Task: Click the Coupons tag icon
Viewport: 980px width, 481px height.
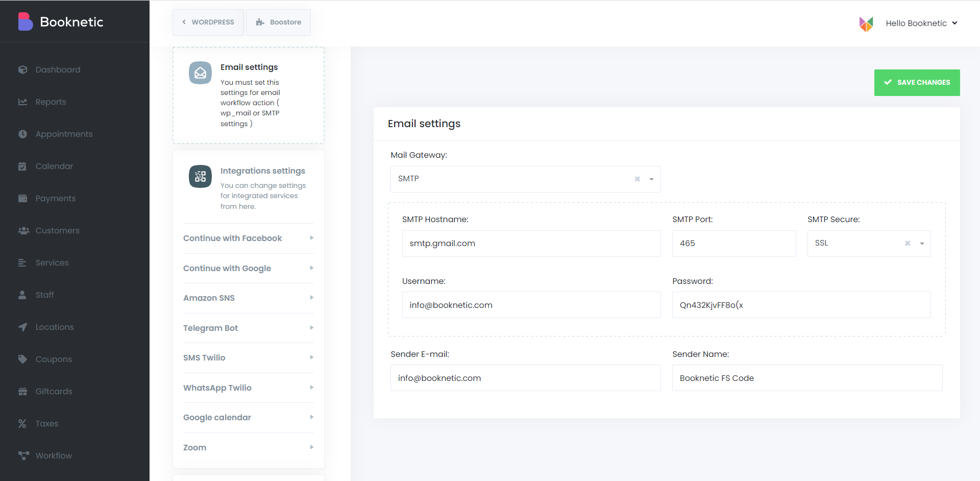Action: [x=22, y=359]
